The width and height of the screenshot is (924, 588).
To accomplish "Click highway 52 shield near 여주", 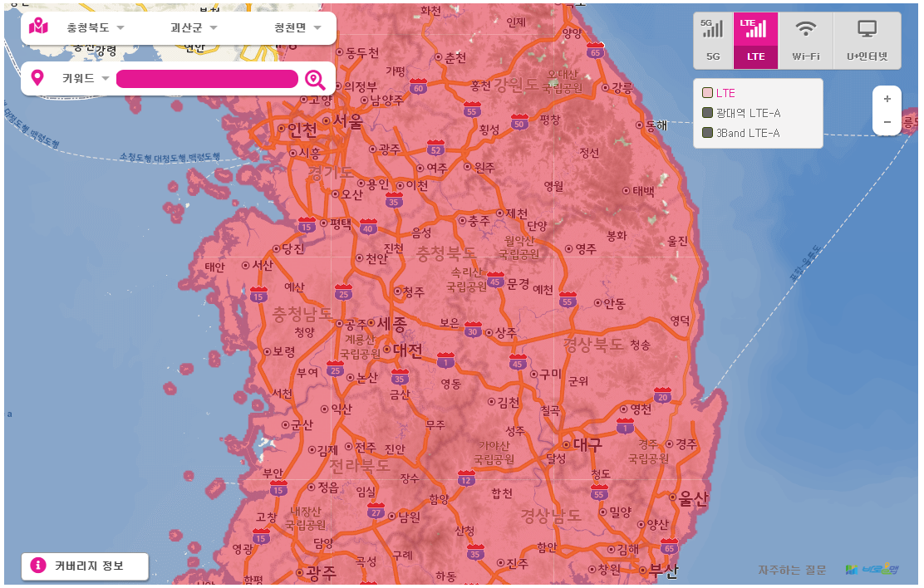I will click(435, 147).
